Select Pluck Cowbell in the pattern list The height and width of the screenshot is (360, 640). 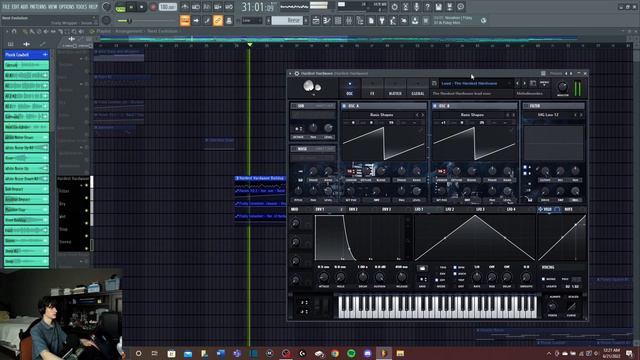[26, 54]
